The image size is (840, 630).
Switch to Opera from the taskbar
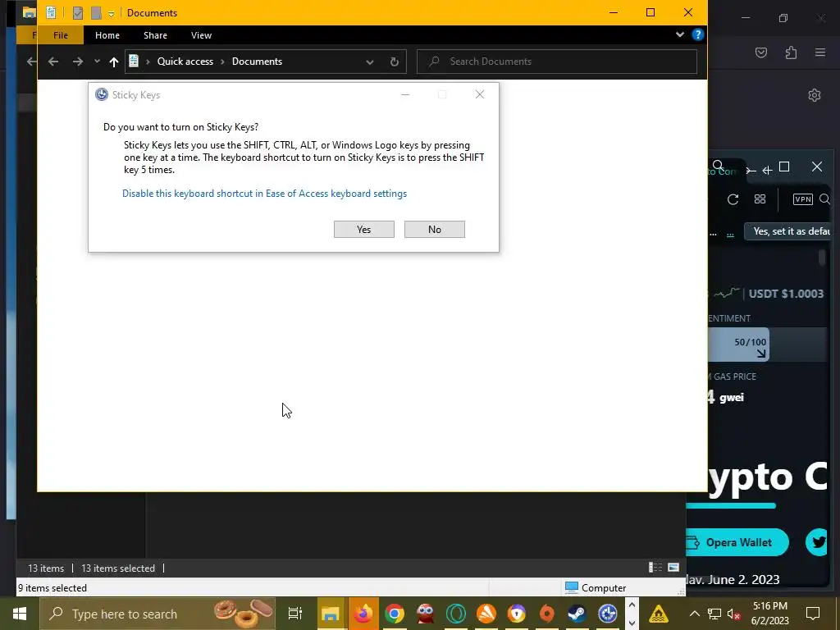point(456,614)
